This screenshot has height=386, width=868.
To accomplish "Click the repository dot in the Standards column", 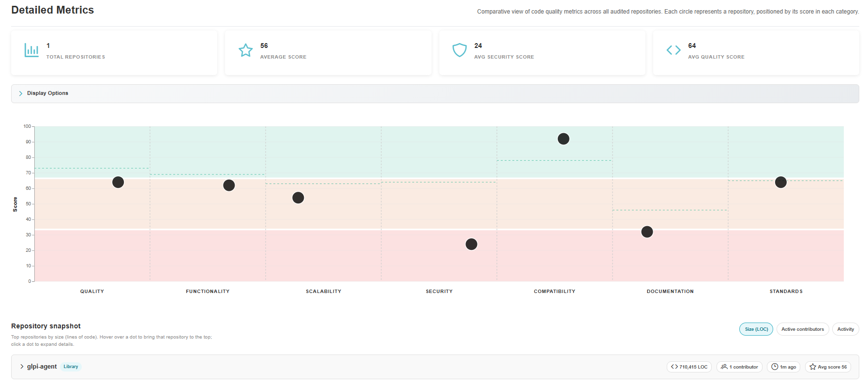I will (781, 182).
